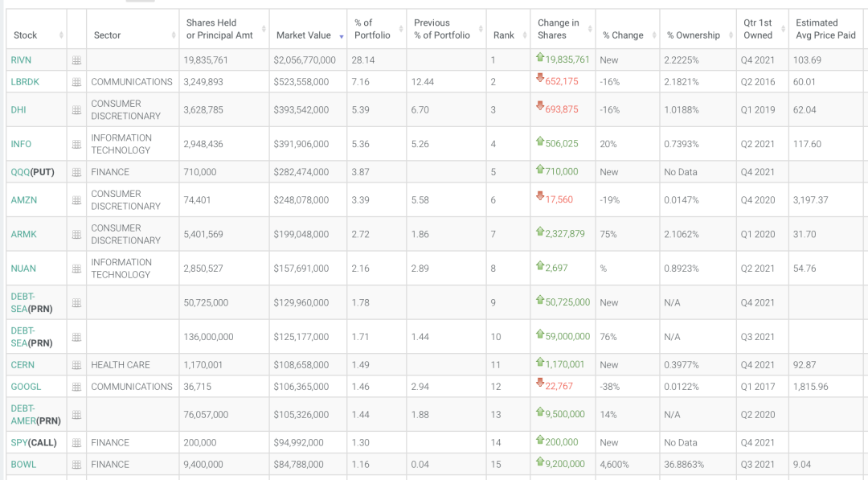
Task: Click grid icon in DEBT-SEA row ranked 9
Action: (x=76, y=303)
